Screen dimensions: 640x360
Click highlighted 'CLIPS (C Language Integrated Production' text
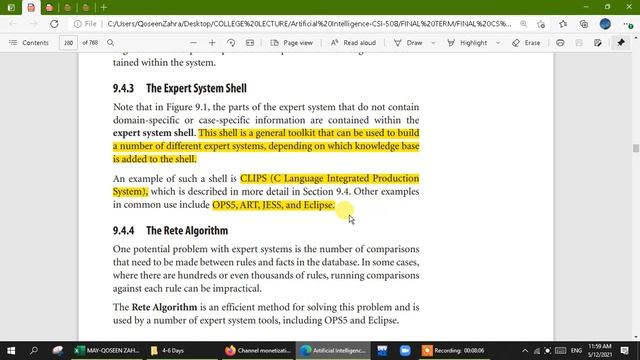coord(330,178)
